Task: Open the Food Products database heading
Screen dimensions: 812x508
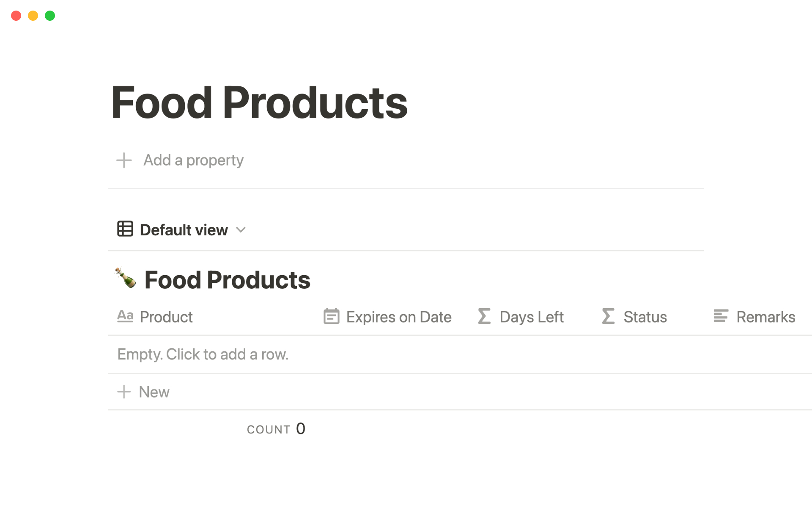Action: (x=227, y=280)
